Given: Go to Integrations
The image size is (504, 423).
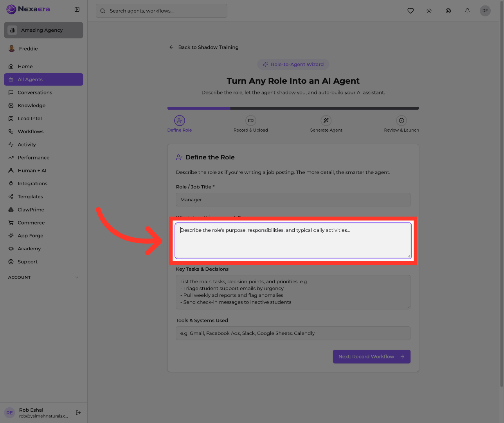Looking at the screenshot, I should pyautogui.click(x=43, y=184).
